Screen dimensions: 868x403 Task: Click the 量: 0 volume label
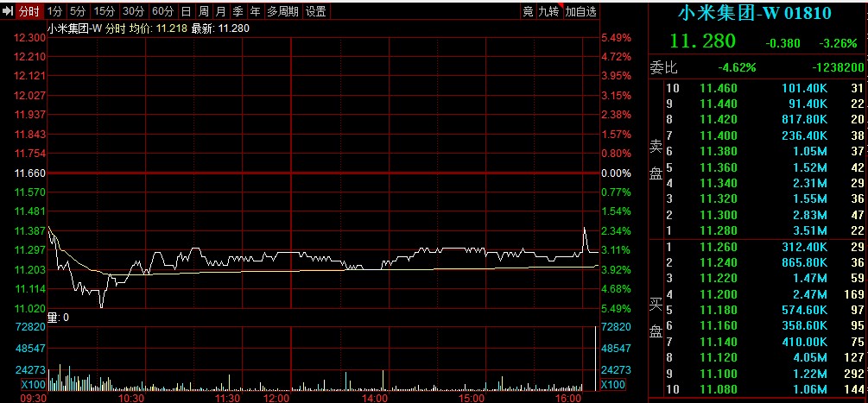tap(58, 318)
